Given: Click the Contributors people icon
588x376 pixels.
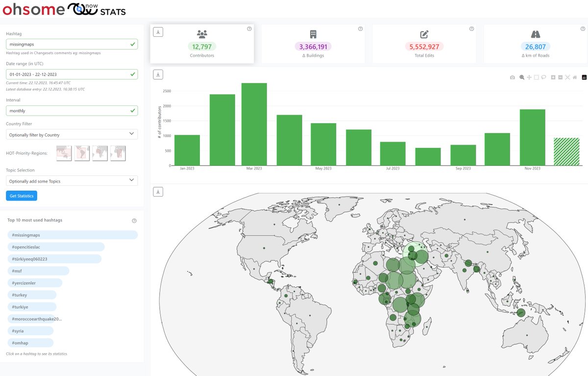Looking at the screenshot, I should [202, 34].
